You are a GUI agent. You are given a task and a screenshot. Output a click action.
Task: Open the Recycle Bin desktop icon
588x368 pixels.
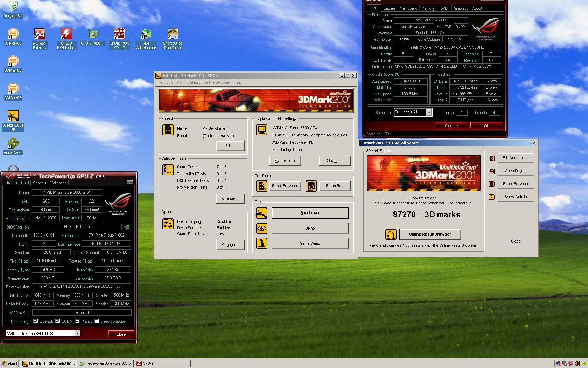tap(13, 9)
